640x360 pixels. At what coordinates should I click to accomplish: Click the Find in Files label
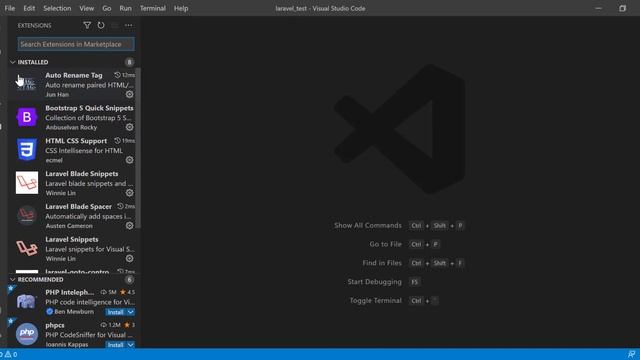point(382,263)
